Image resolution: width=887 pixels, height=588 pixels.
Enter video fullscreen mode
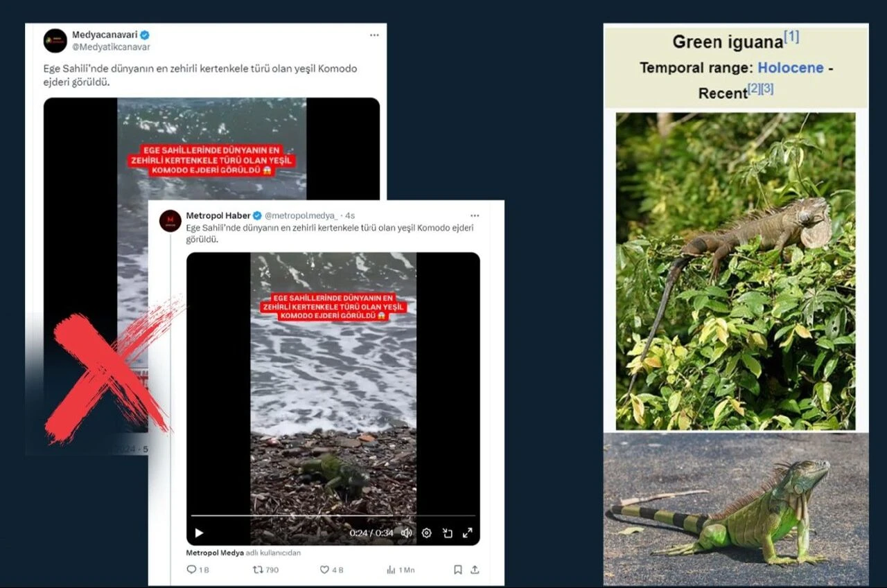[x=468, y=533]
